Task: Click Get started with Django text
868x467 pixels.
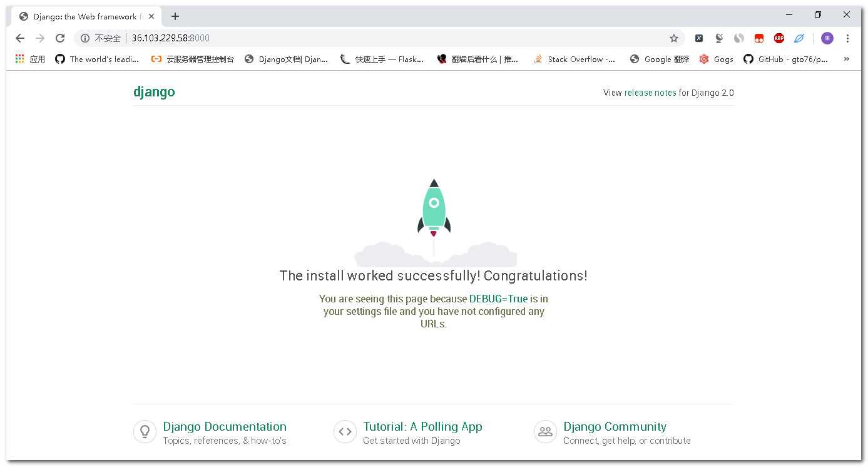Action: (x=411, y=441)
